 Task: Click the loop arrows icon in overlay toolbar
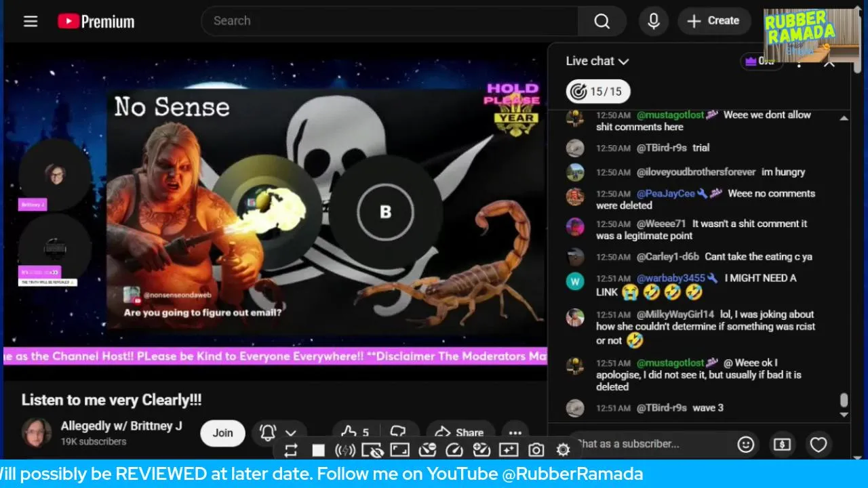(x=291, y=450)
